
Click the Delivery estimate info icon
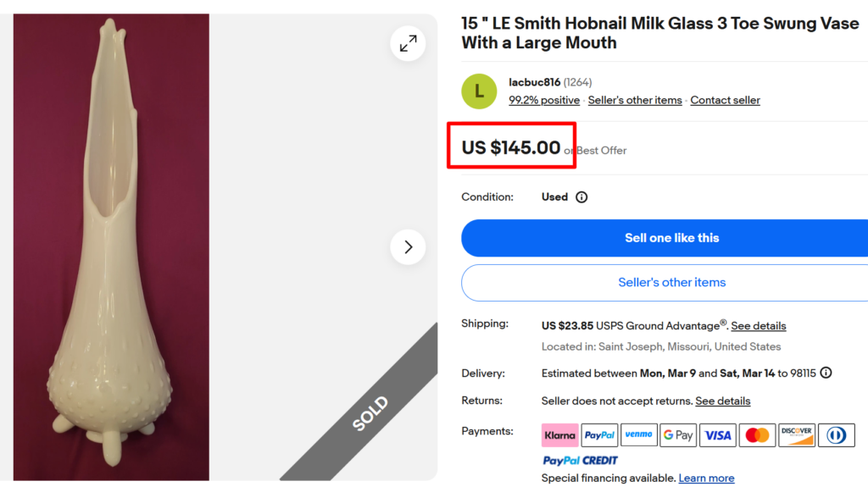coord(826,373)
